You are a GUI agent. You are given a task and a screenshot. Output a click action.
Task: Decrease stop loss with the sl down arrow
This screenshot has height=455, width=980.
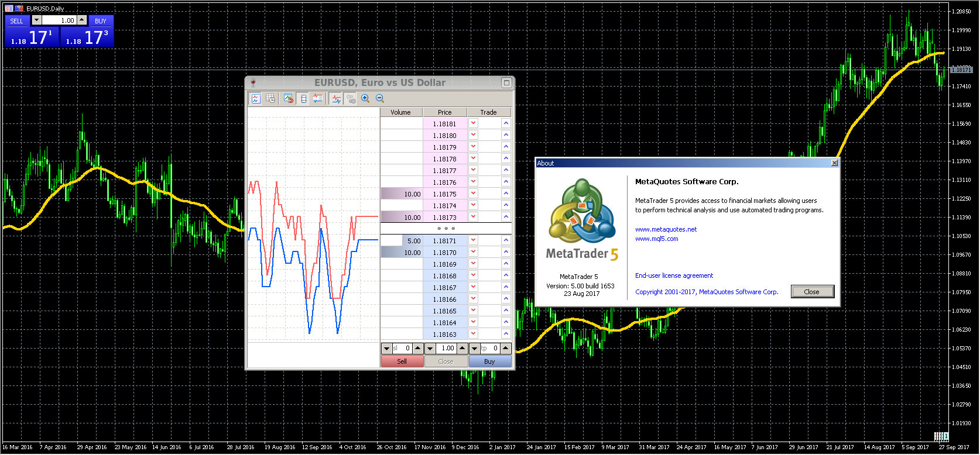pyautogui.click(x=386, y=349)
